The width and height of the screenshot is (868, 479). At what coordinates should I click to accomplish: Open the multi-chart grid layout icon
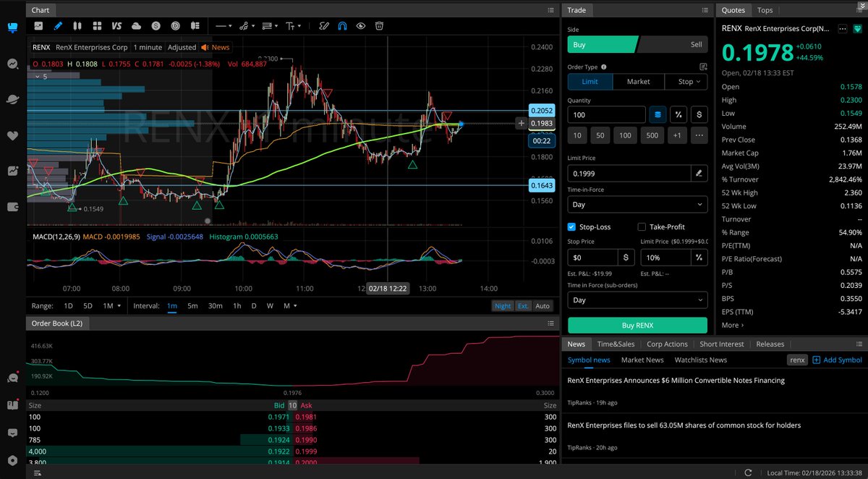(x=96, y=26)
